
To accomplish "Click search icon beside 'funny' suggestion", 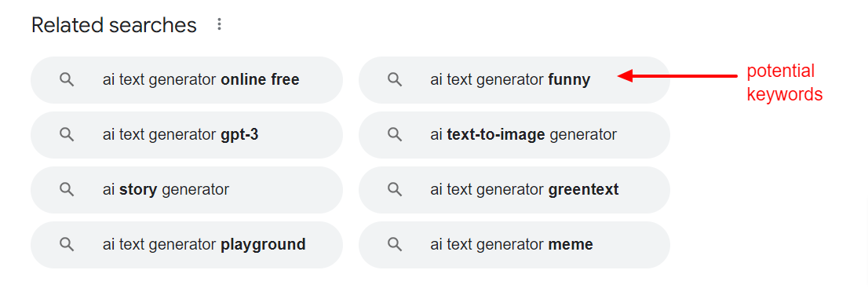I will (395, 80).
